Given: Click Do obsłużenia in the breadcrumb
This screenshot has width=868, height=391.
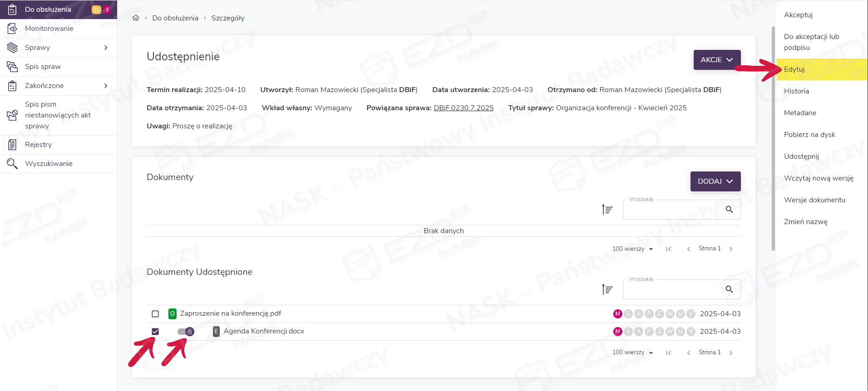Looking at the screenshot, I should [175, 18].
